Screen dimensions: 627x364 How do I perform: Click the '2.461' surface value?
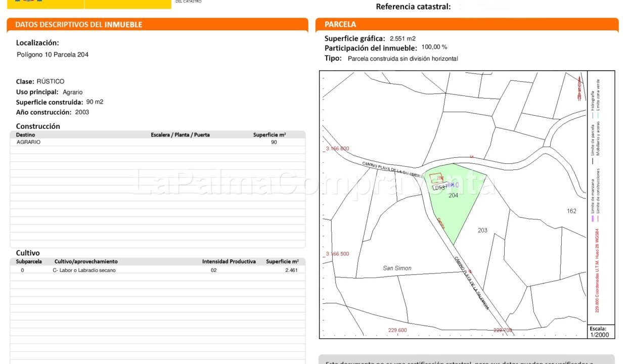coord(292,270)
